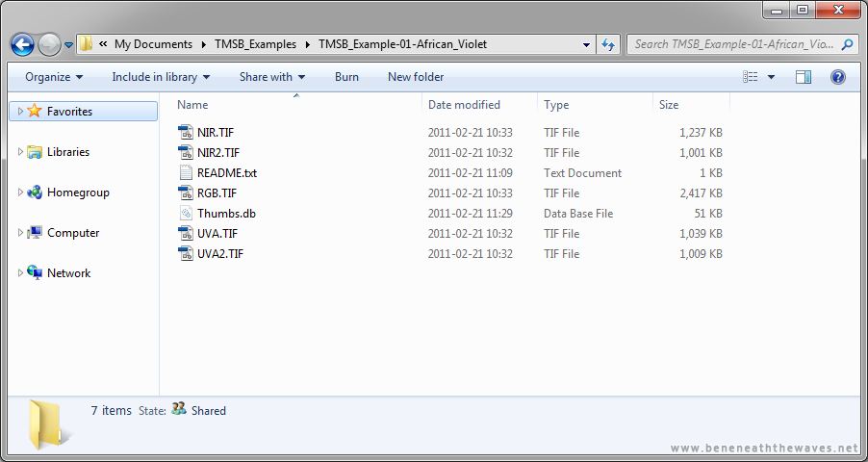The height and width of the screenshot is (462, 868).
Task: Select the Libraries label in the navigation pane
Action: tap(68, 152)
